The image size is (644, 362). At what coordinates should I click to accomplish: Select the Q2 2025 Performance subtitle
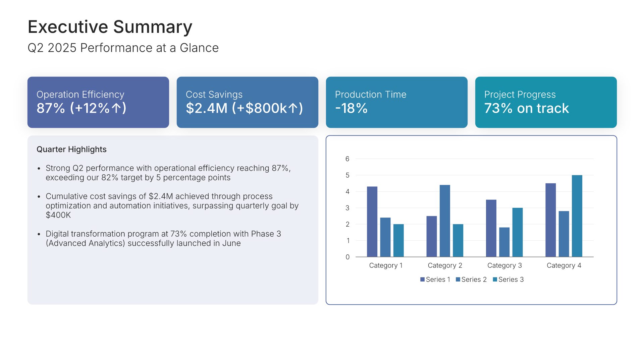point(123,48)
